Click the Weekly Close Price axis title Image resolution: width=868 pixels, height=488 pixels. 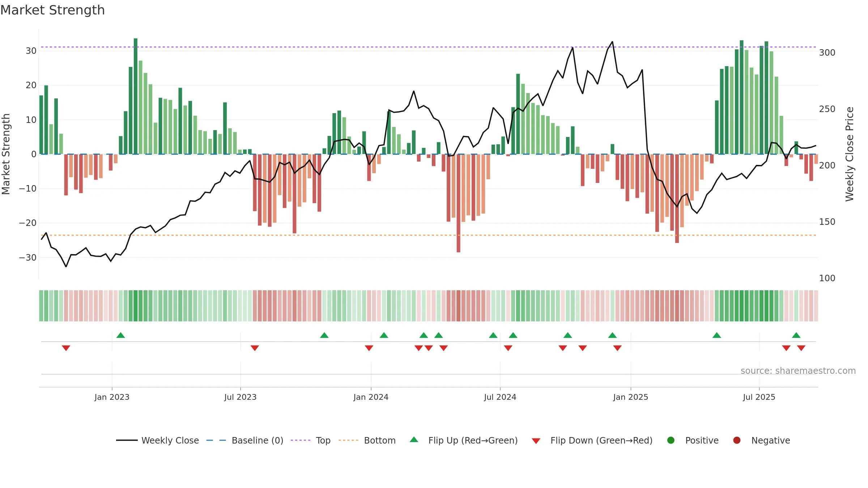click(x=850, y=154)
